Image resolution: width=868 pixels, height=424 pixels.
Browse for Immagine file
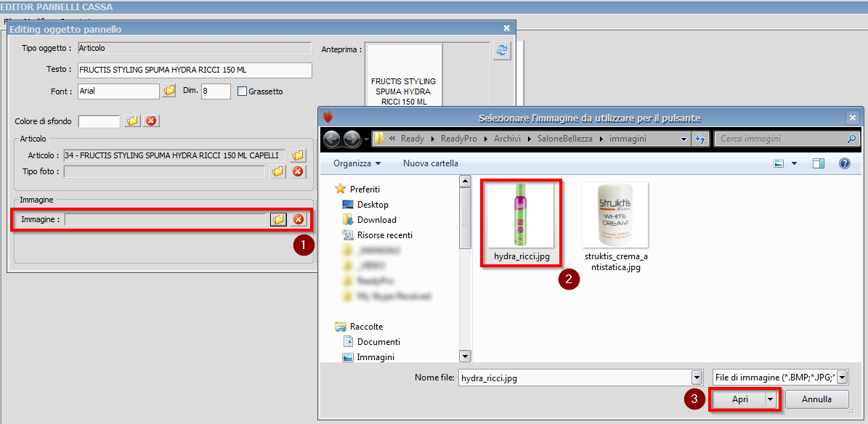(x=278, y=220)
